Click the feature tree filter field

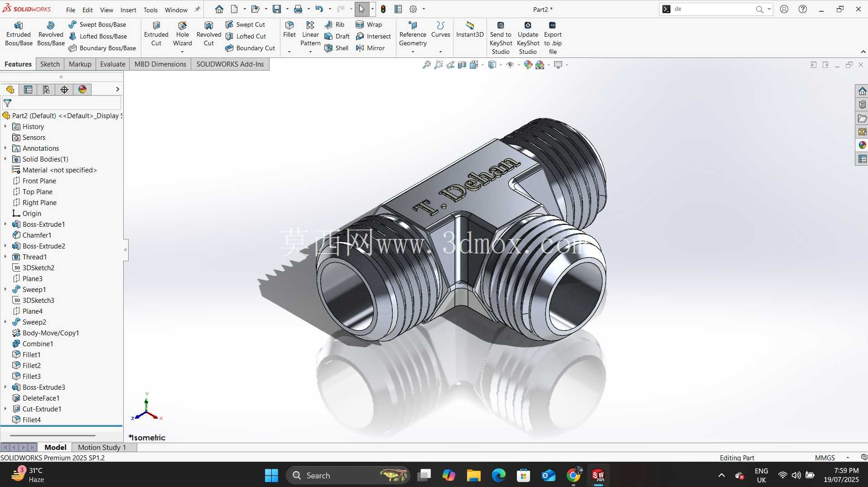click(x=62, y=103)
